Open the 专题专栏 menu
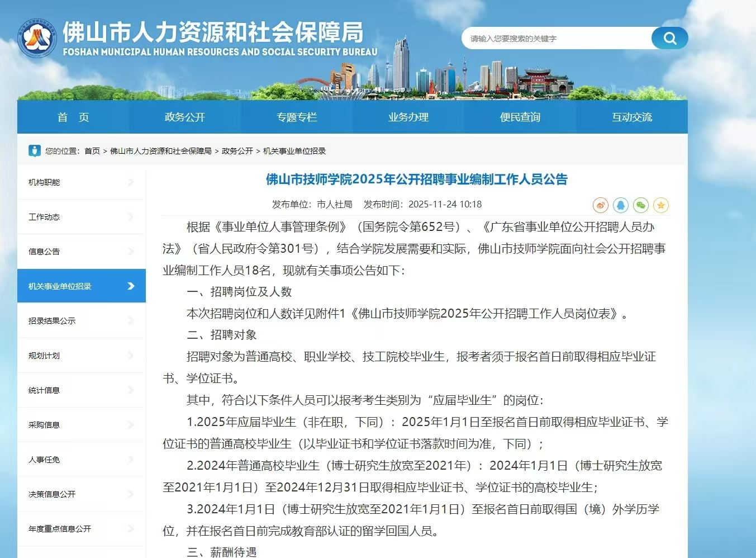Viewport: 756px width, 558px height. coord(296,117)
